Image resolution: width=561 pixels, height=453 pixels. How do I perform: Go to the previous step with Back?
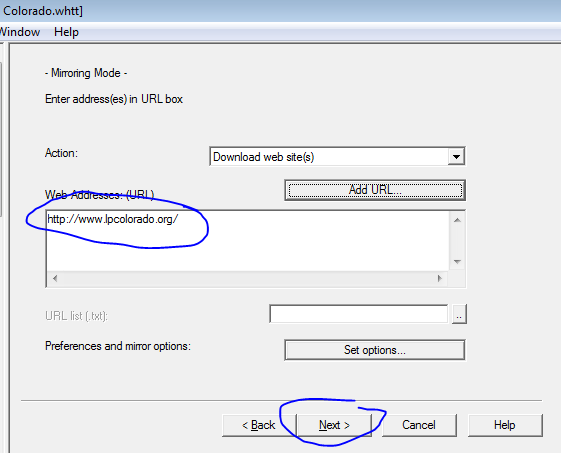pos(259,425)
